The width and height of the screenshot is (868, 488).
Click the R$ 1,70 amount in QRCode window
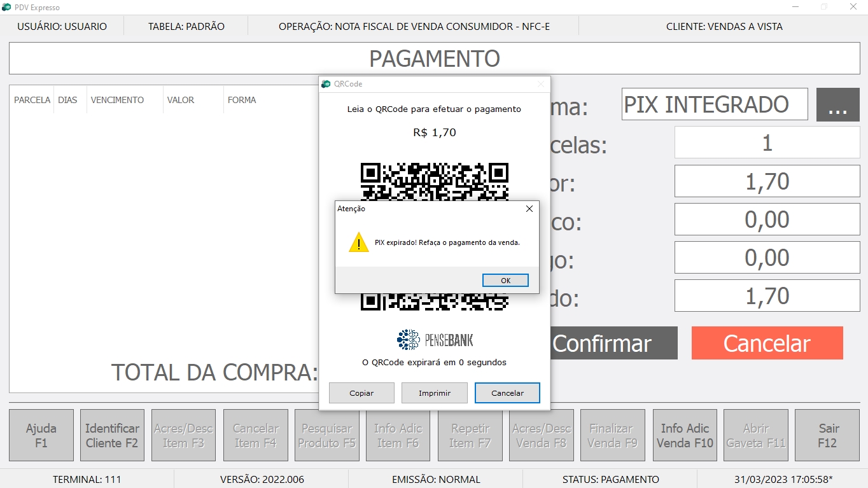(435, 132)
